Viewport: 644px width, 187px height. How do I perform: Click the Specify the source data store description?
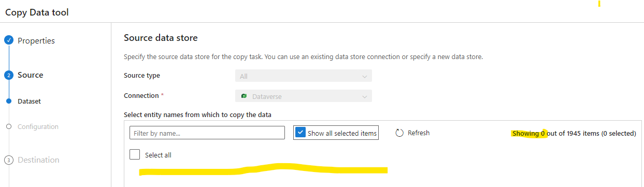[303, 57]
